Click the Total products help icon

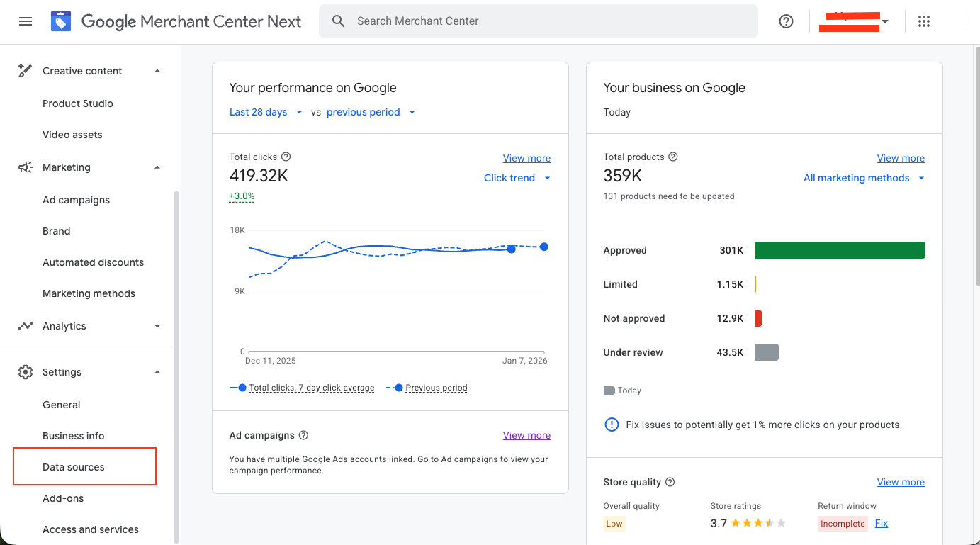[673, 157]
